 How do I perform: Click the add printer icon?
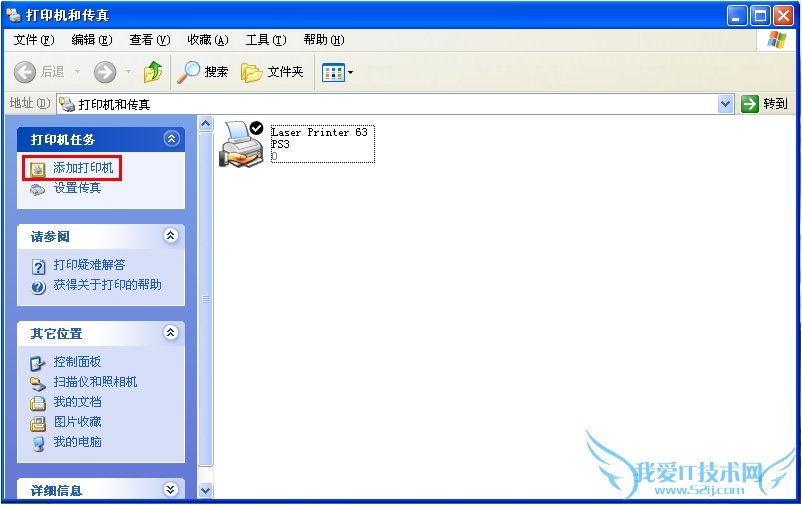37,169
